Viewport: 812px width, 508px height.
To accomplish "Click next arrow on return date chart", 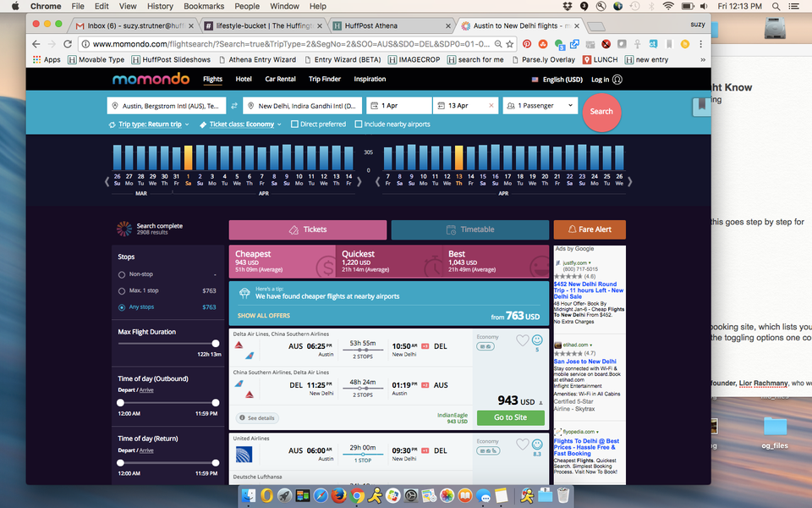I will pyautogui.click(x=629, y=181).
